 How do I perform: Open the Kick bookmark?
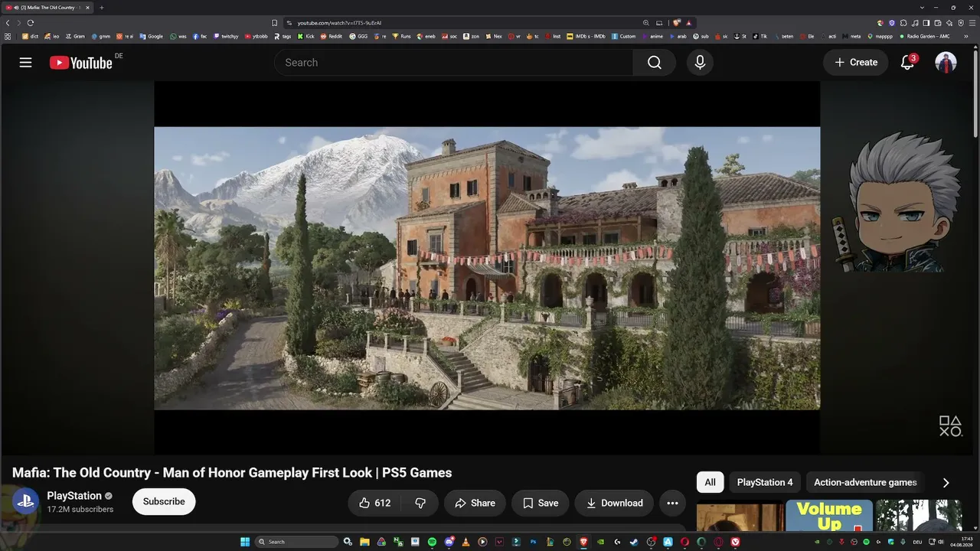pyautogui.click(x=305, y=36)
